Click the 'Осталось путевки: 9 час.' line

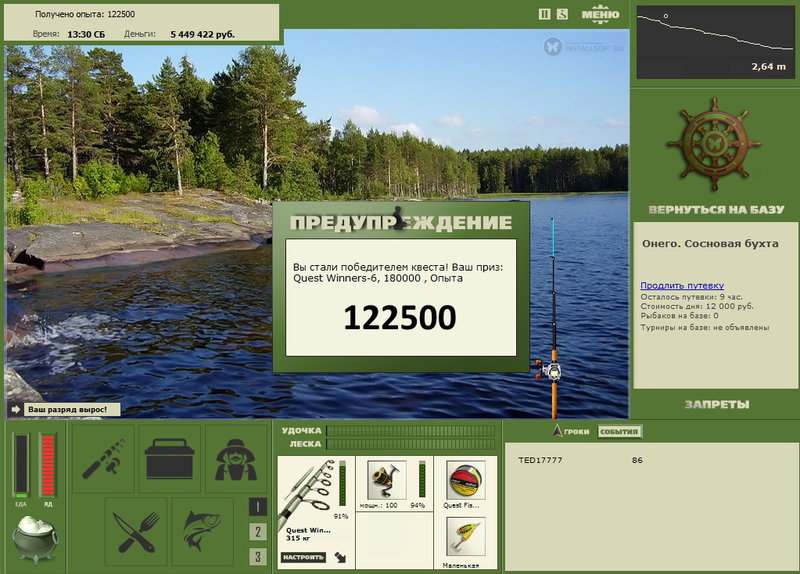pyautogui.click(x=691, y=297)
